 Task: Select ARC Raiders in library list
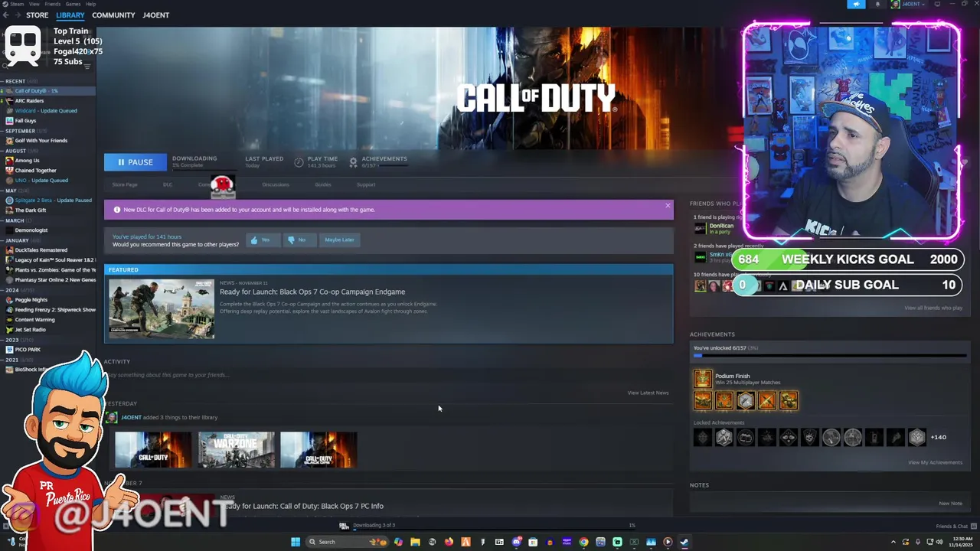(48, 101)
